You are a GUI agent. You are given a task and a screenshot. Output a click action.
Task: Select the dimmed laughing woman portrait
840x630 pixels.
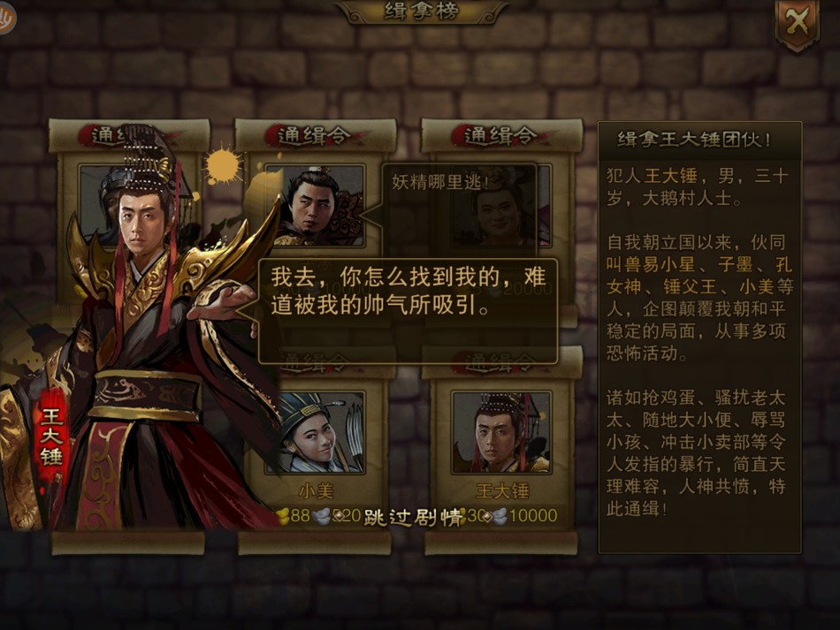500,206
